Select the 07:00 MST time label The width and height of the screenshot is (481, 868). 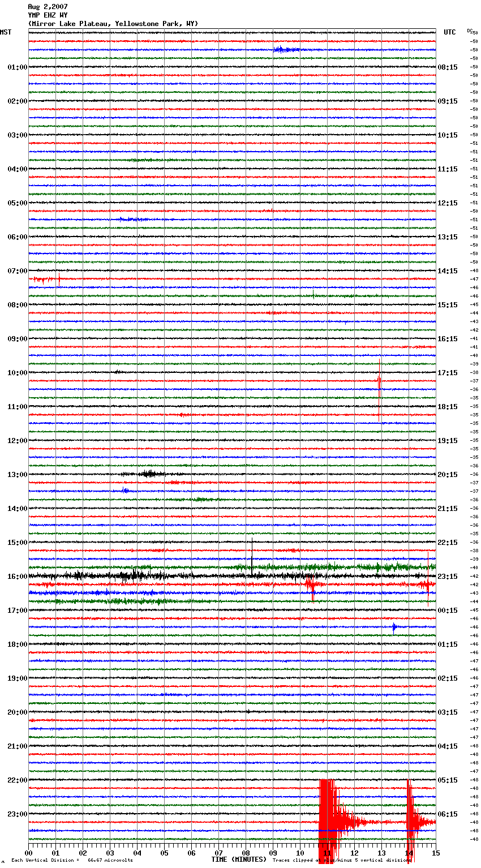pyautogui.click(x=18, y=271)
